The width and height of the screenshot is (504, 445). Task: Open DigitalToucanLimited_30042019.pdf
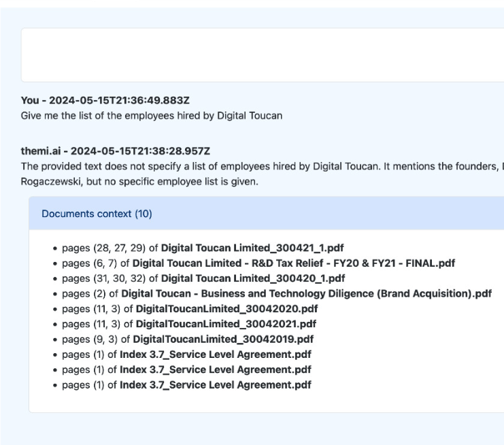click(x=223, y=339)
